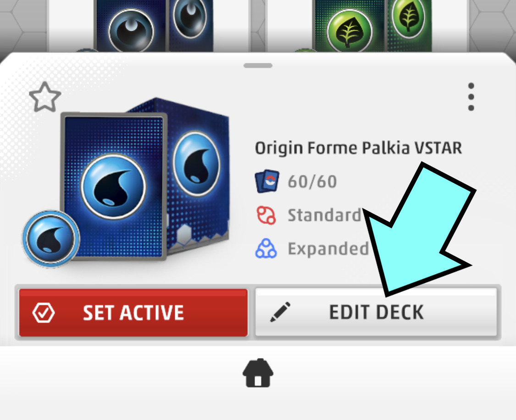Click the 60/60 card count text
The width and height of the screenshot is (516, 420).
(312, 182)
